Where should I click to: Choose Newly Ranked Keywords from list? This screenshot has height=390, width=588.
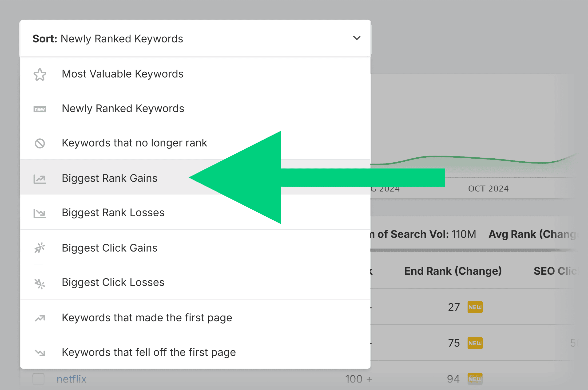click(195, 109)
